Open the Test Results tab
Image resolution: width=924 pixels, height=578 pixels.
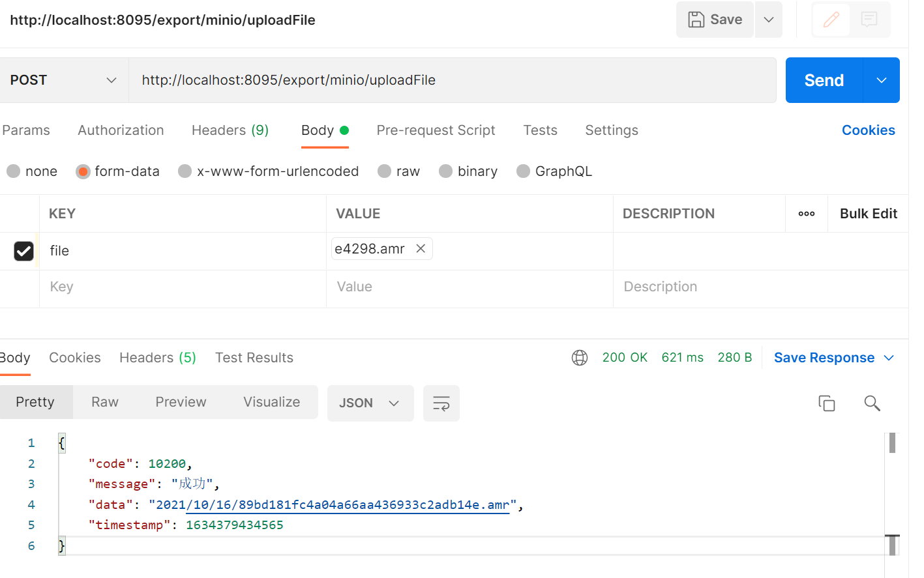point(254,358)
